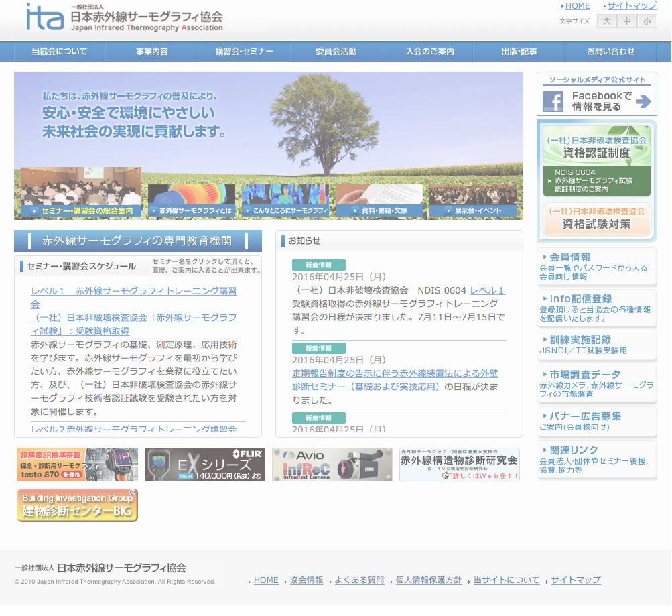The width and height of the screenshot is (672, 616).
Task: Open the 委員会活動 menu
Action: point(336,52)
